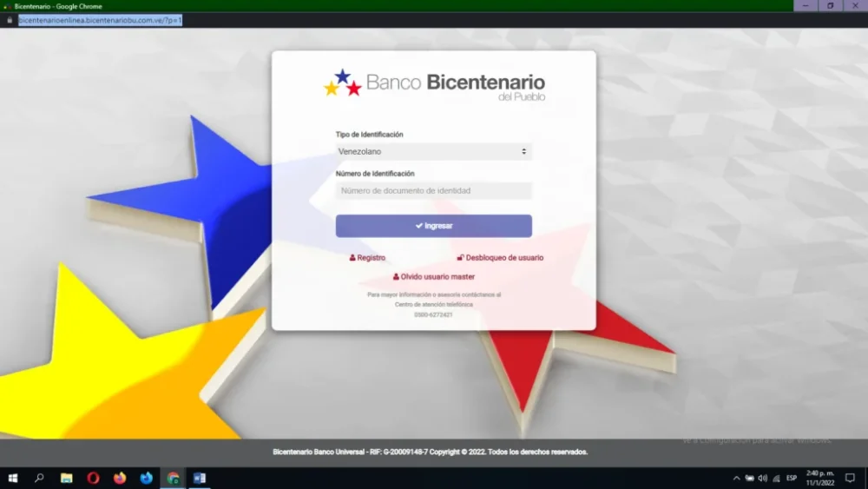Image resolution: width=868 pixels, height=489 pixels.
Task: View site info via the padlock icon
Action: click(x=10, y=20)
